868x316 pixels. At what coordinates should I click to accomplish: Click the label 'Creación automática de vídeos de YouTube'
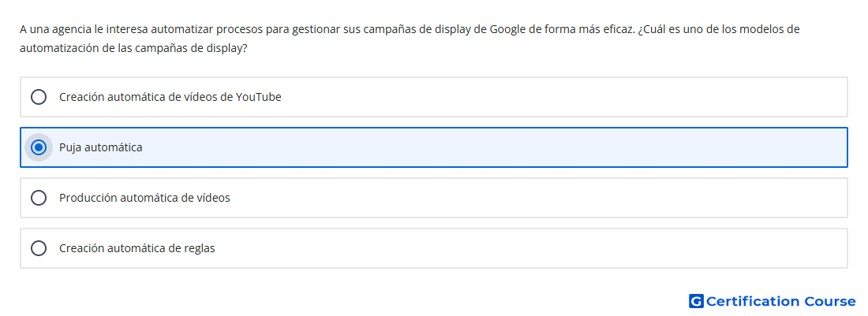click(x=170, y=97)
